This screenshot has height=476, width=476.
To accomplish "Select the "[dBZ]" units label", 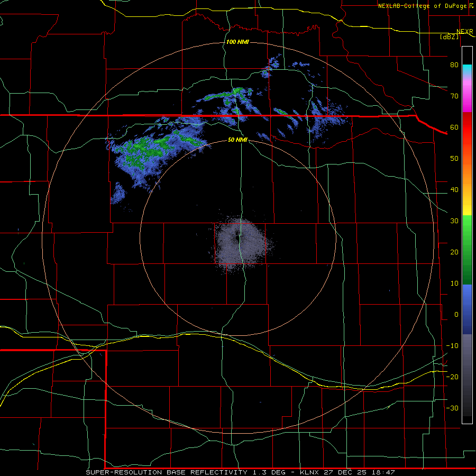I will [449, 36].
